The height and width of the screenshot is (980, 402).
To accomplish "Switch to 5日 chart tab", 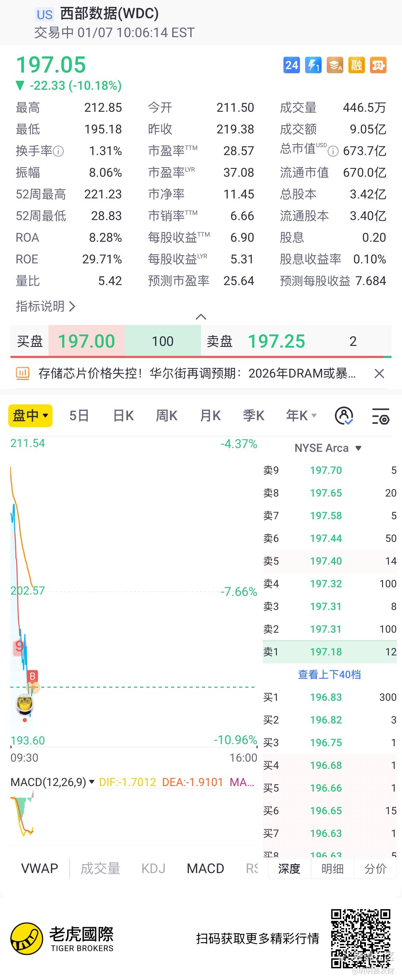I will (79, 415).
